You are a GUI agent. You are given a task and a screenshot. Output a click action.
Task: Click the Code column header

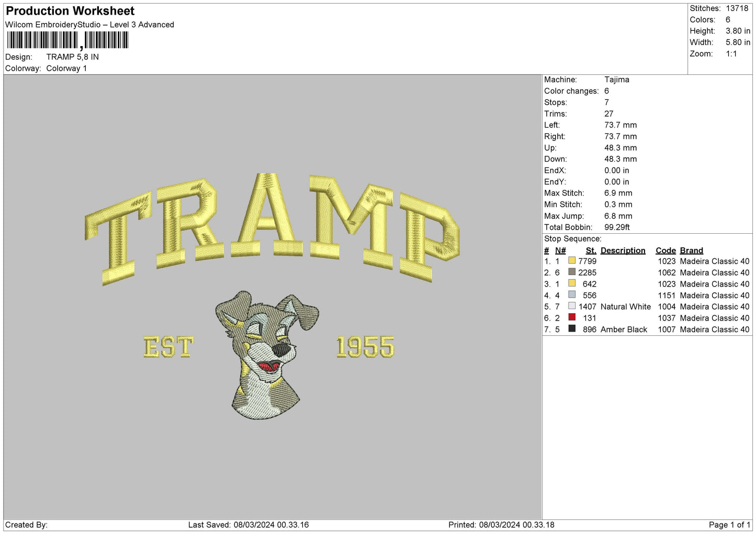pyautogui.click(x=665, y=251)
